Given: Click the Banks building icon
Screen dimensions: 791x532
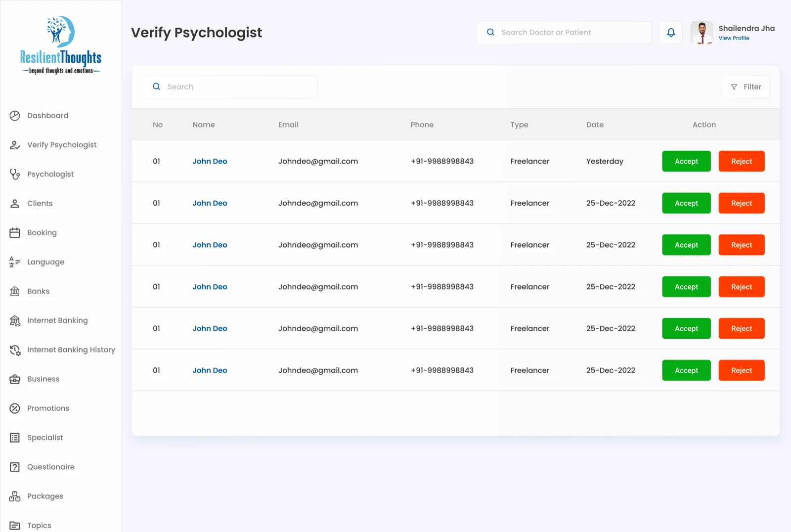Looking at the screenshot, I should [15, 291].
